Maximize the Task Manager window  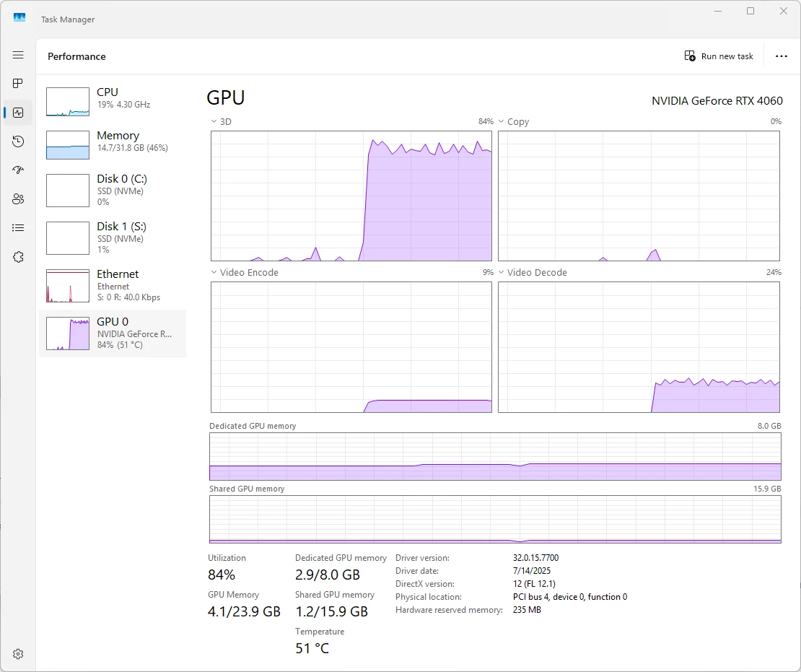pyautogui.click(x=750, y=11)
